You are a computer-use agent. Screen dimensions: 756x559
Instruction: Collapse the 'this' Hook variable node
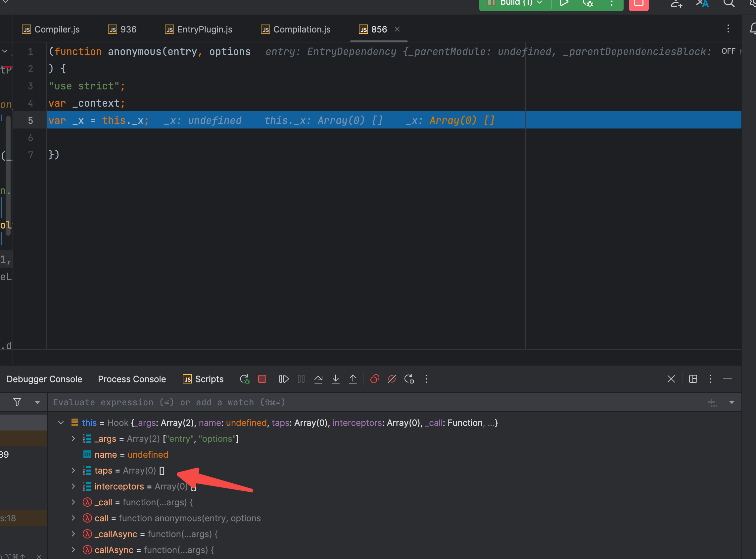tap(61, 423)
